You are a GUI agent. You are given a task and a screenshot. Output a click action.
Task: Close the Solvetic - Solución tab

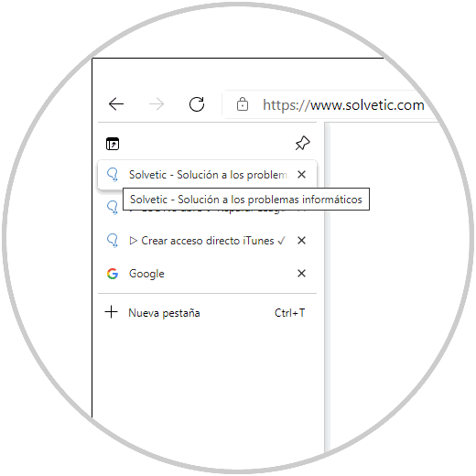(x=301, y=175)
